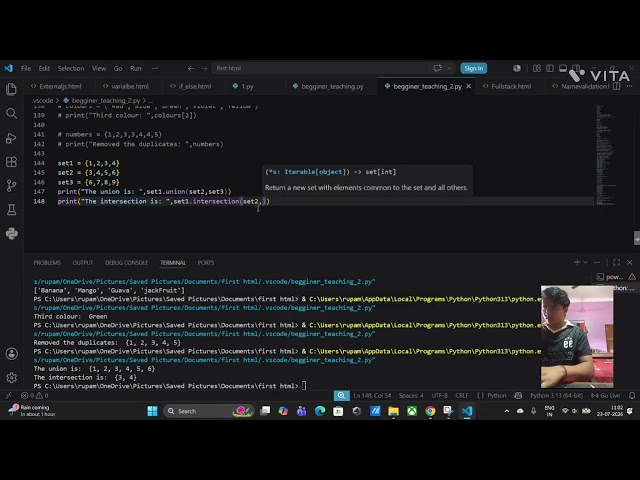Open the Accounts icon in activity bar
Image resolution: width=640 pixels, height=480 pixels.
tap(11, 353)
